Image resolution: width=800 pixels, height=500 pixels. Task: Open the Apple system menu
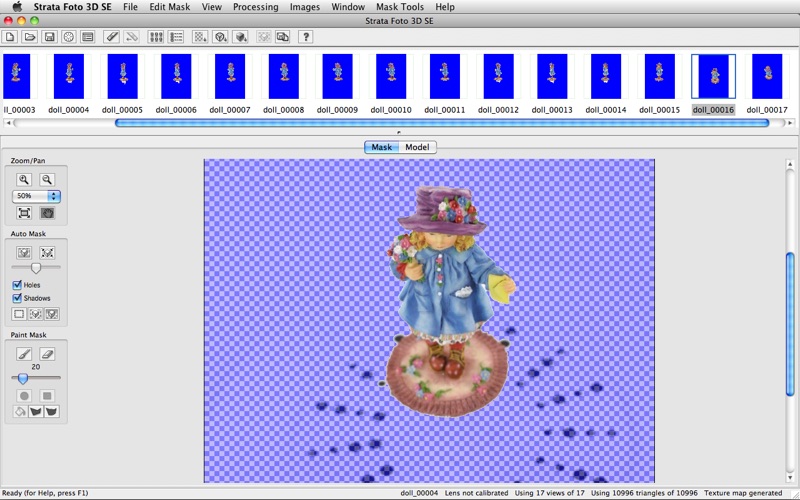point(17,7)
